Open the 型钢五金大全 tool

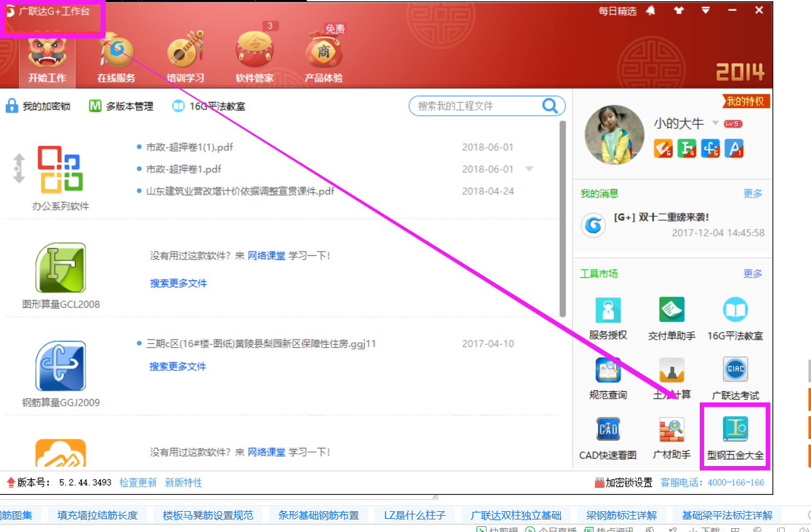click(735, 438)
